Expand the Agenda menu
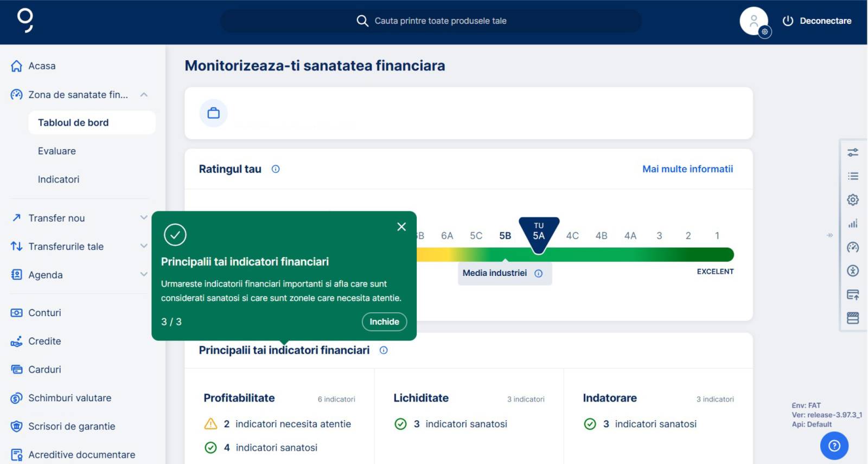 point(144,274)
